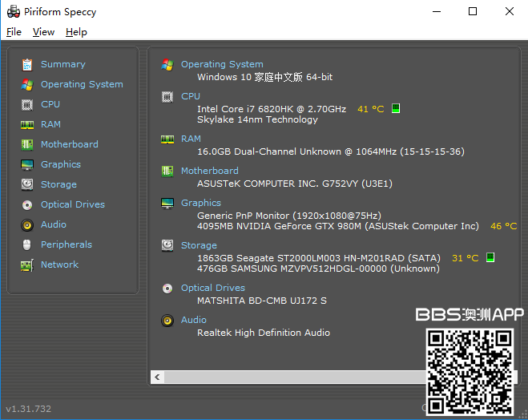Click the CPU chip icon in sidebar
The image size is (528, 420).
pos(27,104)
